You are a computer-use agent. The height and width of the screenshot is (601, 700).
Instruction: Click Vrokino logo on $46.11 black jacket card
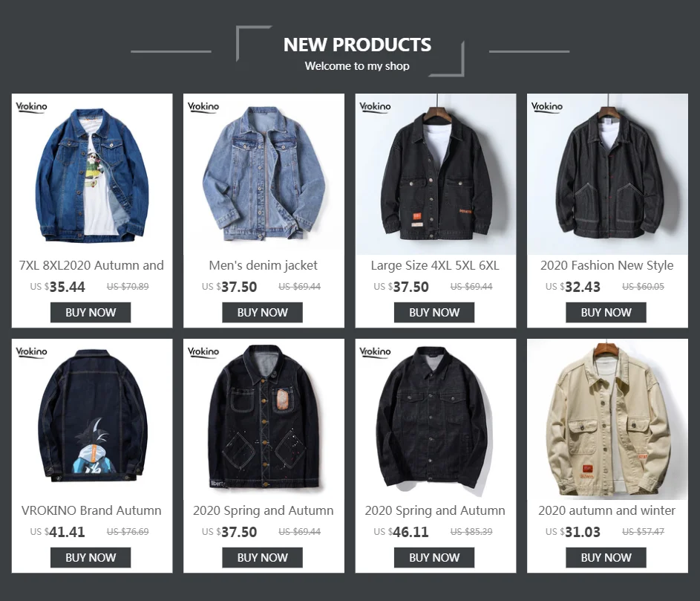[375, 352]
